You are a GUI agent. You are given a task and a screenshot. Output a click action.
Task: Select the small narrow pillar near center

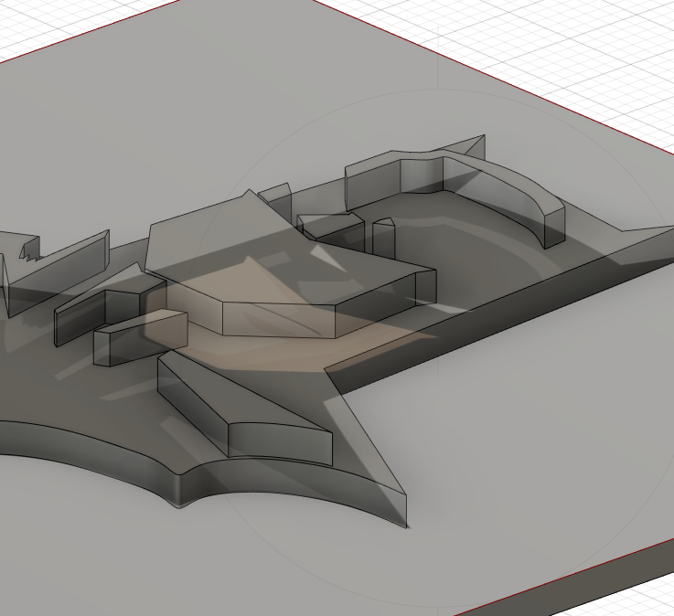pyautogui.click(x=383, y=239)
